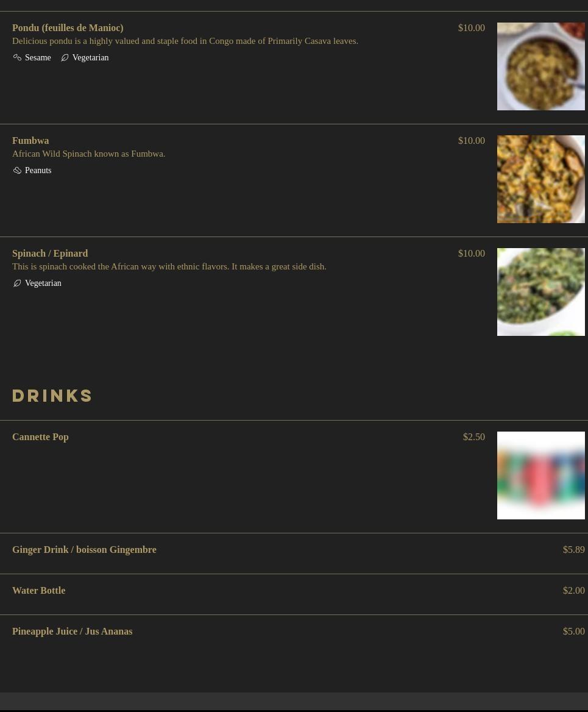The height and width of the screenshot is (712, 588).
Task: Select the Fumbwa item title
Action: click(x=30, y=141)
